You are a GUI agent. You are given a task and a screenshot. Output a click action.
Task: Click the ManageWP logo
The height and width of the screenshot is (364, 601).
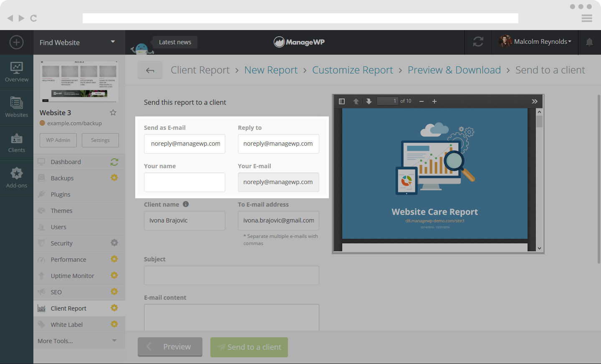coord(299,42)
